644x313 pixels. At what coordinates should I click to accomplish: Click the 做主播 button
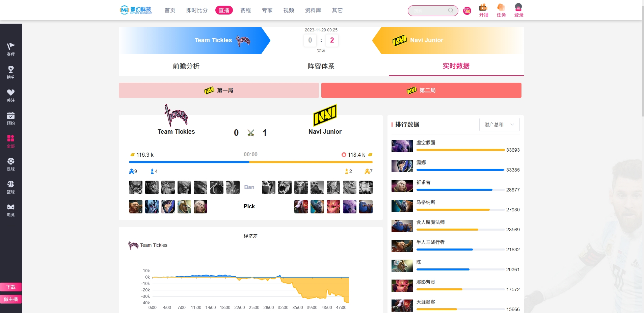(x=11, y=299)
